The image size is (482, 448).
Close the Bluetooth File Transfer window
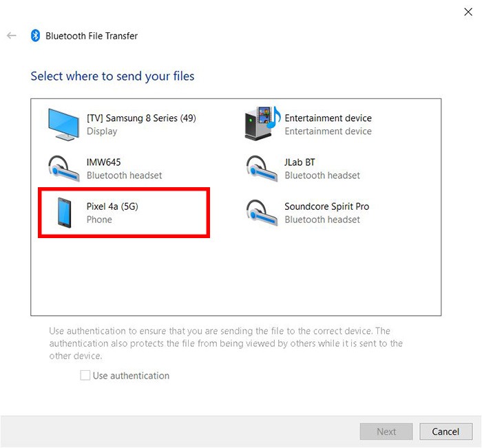coord(468,12)
